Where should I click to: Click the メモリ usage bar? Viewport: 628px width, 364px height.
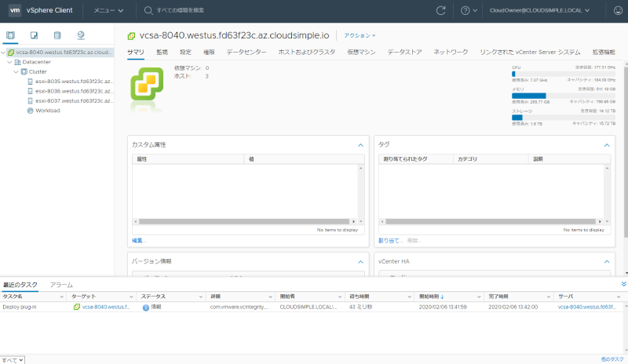coord(563,96)
